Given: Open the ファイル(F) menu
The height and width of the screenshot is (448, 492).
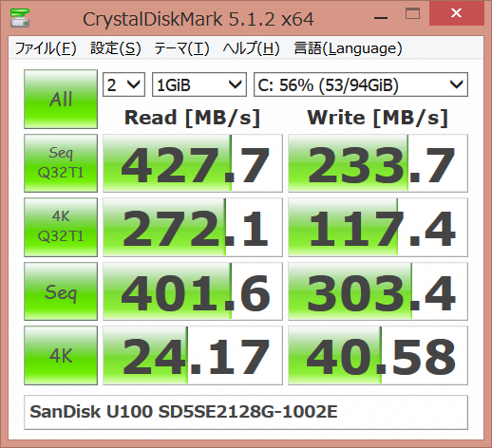Looking at the screenshot, I should (x=46, y=48).
